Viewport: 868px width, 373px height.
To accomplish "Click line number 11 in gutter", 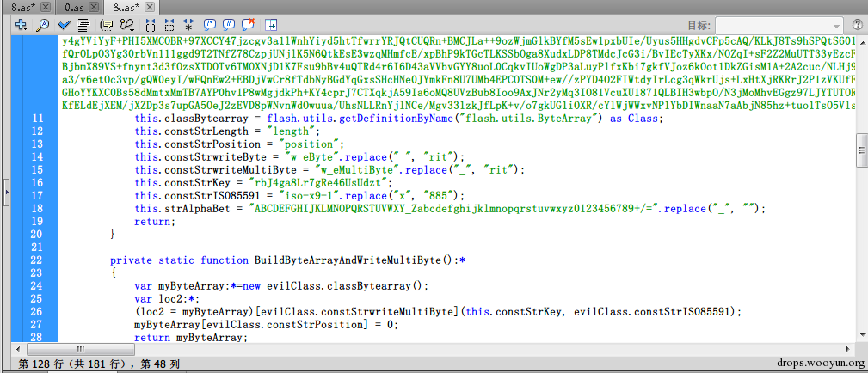I will point(37,119).
